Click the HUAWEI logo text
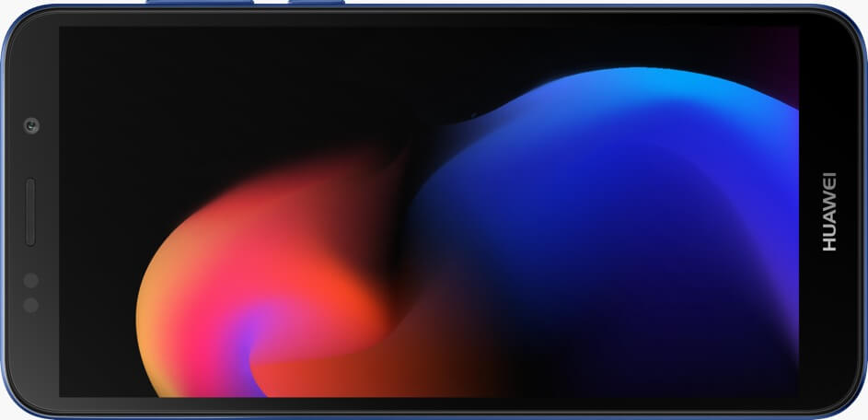 tap(828, 212)
